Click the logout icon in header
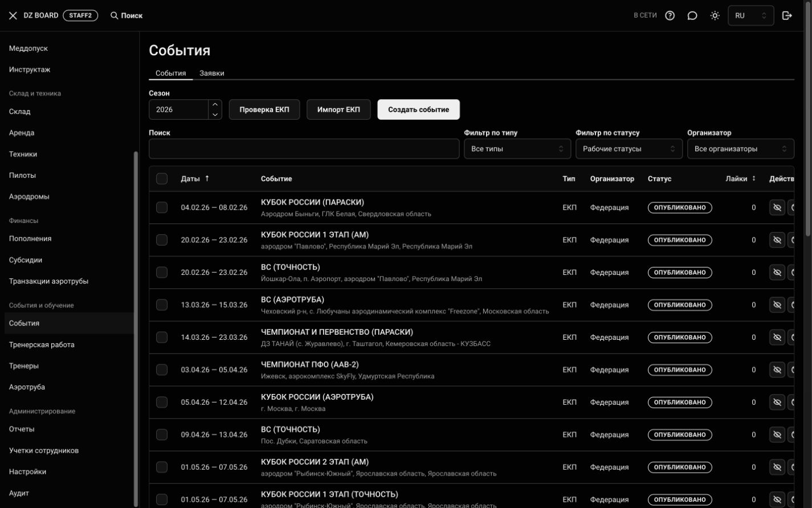This screenshot has height=508, width=812. (787, 16)
